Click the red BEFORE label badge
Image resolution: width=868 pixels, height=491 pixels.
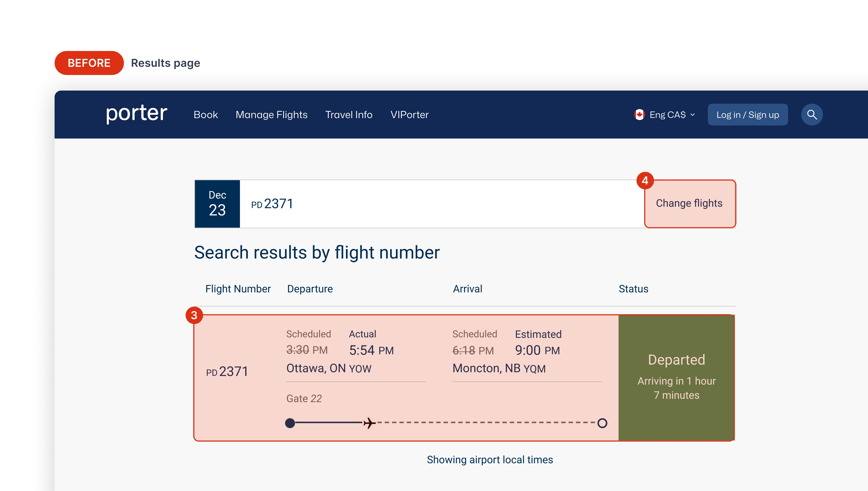(x=89, y=63)
